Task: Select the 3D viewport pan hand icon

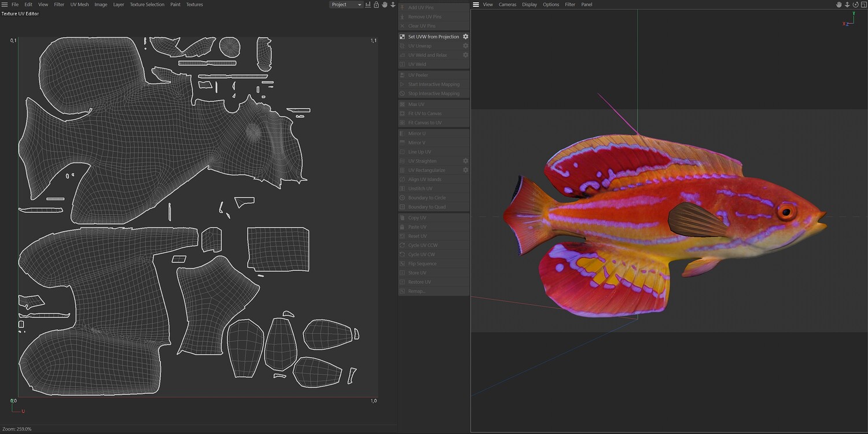Action: (839, 5)
